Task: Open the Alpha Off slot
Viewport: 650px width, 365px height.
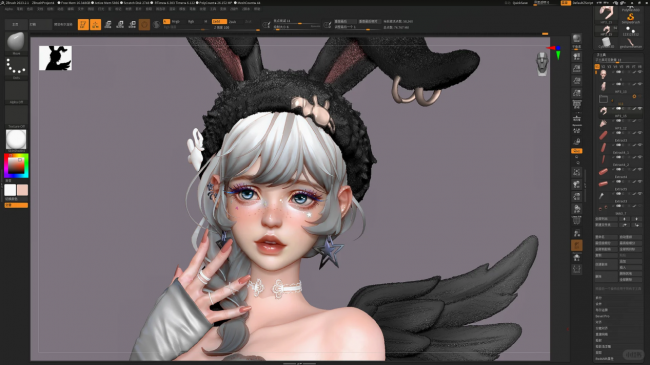Action: point(16,91)
